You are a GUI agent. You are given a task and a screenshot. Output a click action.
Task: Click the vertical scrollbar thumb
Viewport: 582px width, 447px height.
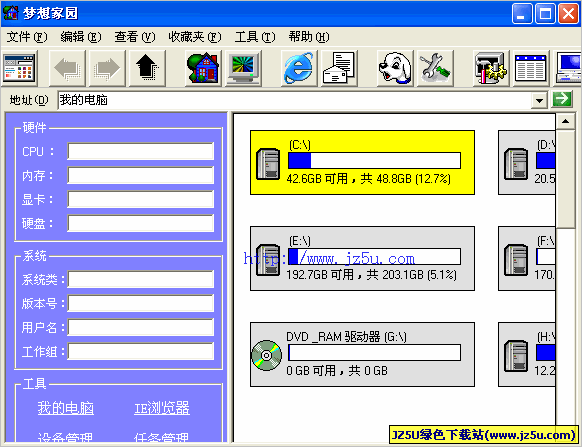565,179
